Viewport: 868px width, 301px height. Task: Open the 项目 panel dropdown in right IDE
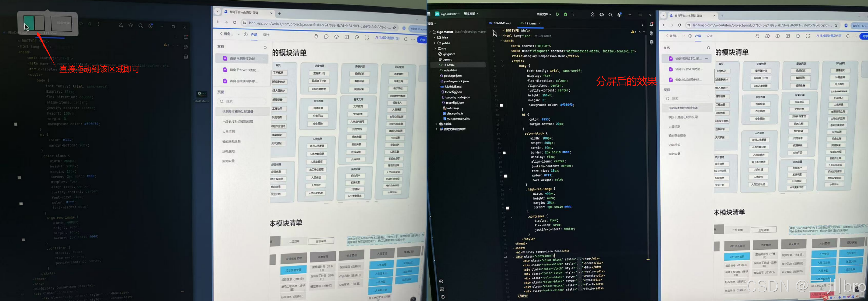(432, 23)
